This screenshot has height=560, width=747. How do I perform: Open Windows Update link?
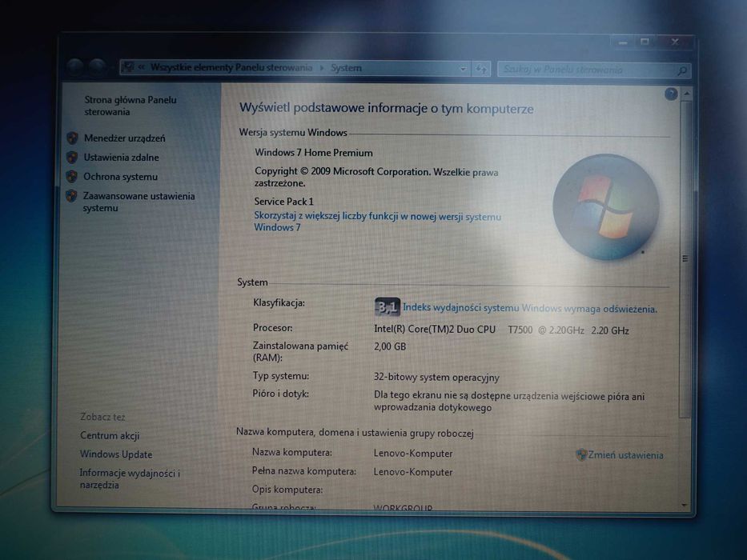click(x=116, y=454)
